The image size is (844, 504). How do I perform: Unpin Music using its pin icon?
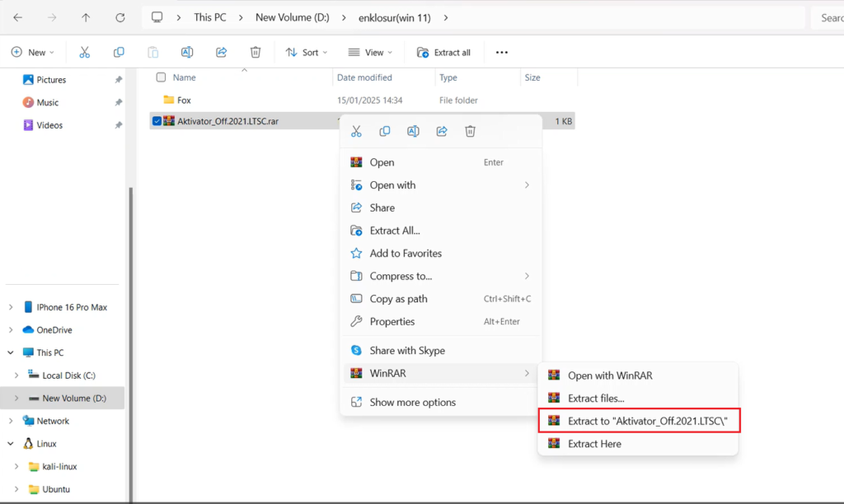click(x=119, y=102)
